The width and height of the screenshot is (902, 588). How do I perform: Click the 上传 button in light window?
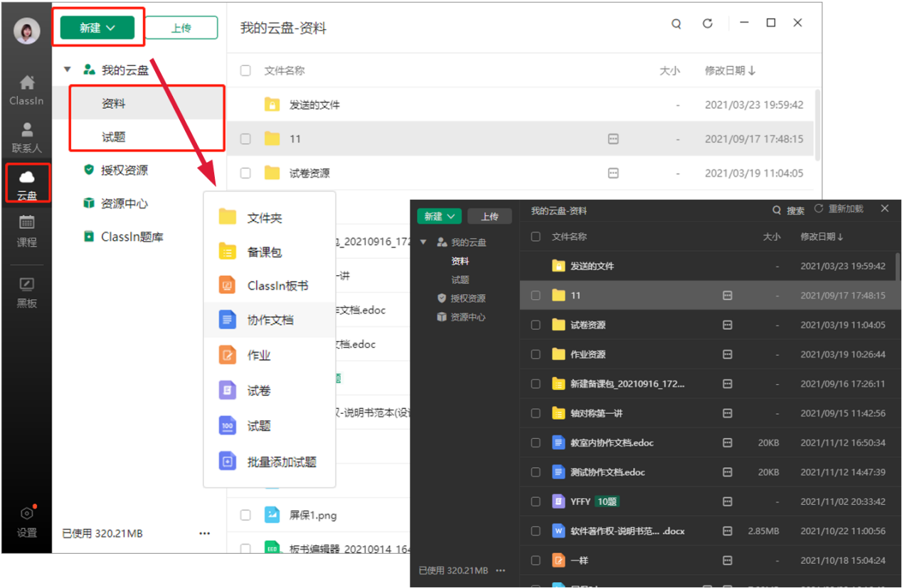click(181, 28)
